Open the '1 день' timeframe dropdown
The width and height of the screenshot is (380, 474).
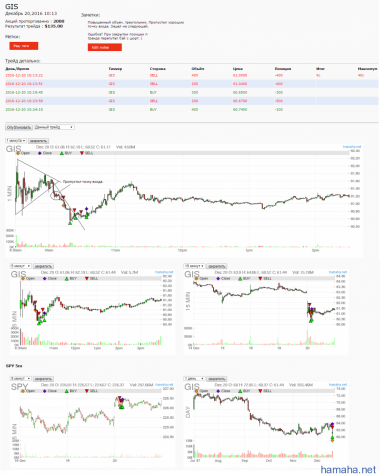tap(194, 379)
